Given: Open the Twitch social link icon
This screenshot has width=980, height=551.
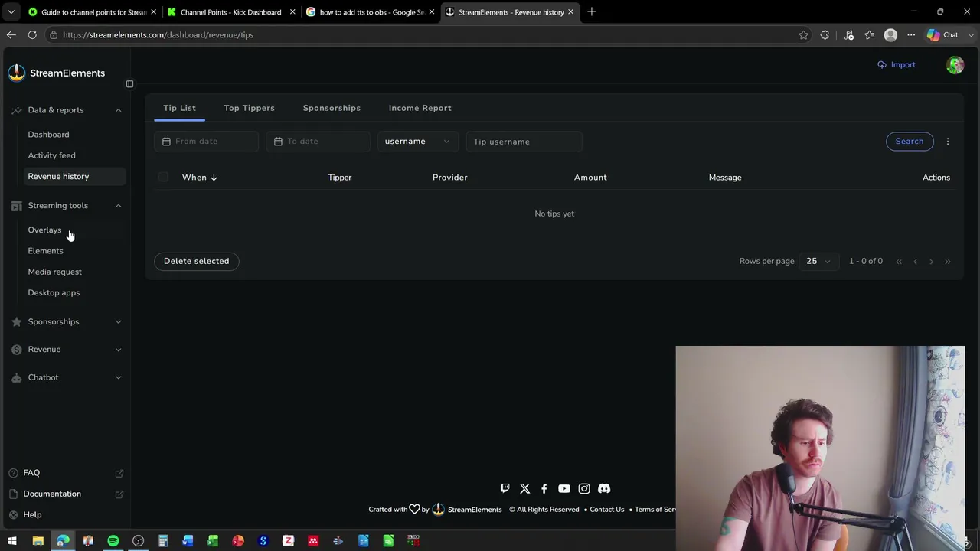Looking at the screenshot, I should pyautogui.click(x=505, y=488).
